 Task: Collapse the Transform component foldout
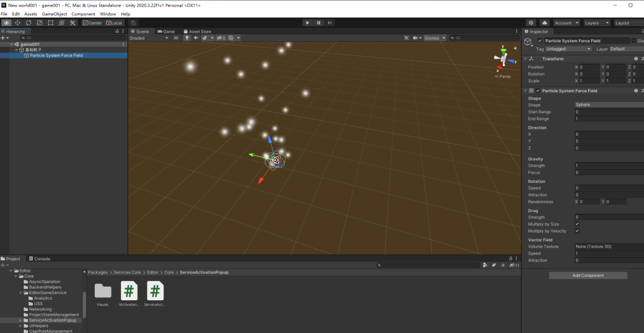click(525, 58)
